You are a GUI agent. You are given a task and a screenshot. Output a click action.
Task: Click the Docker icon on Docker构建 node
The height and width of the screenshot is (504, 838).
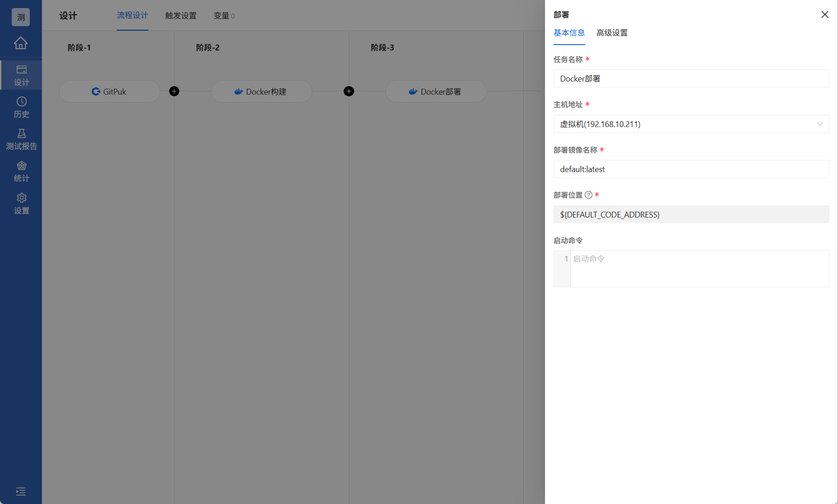click(238, 91)
